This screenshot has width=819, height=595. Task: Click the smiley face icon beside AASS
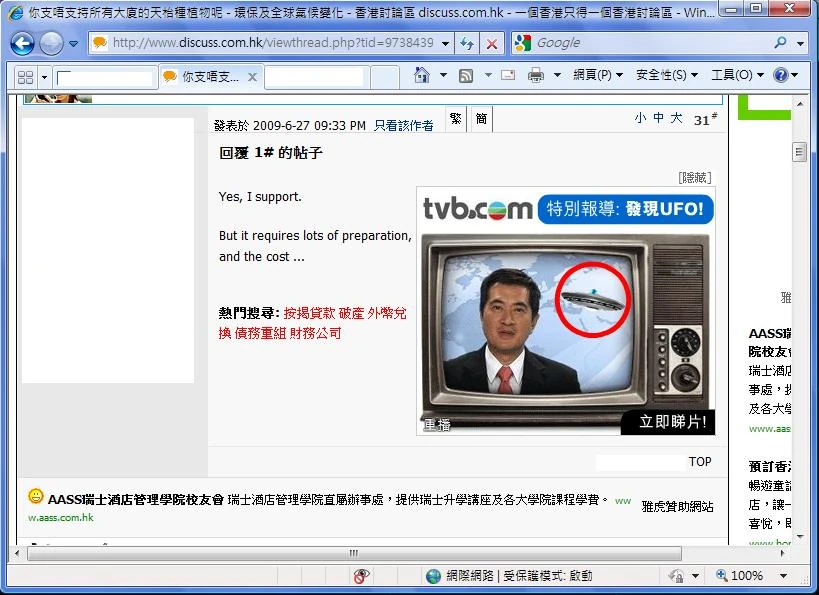(36, 496)
